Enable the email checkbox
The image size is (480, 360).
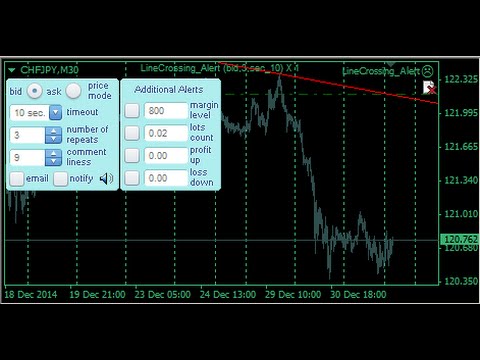[17, 179]
